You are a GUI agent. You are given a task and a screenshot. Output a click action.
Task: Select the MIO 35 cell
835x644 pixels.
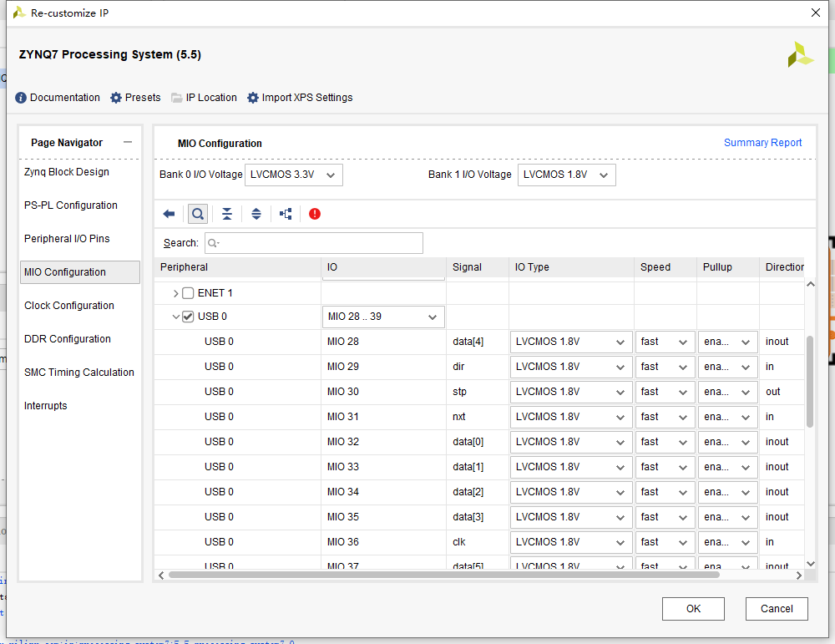(383, 517)
